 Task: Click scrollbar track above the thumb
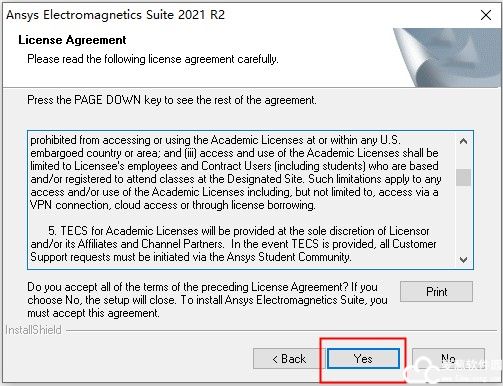coord(463,159)
